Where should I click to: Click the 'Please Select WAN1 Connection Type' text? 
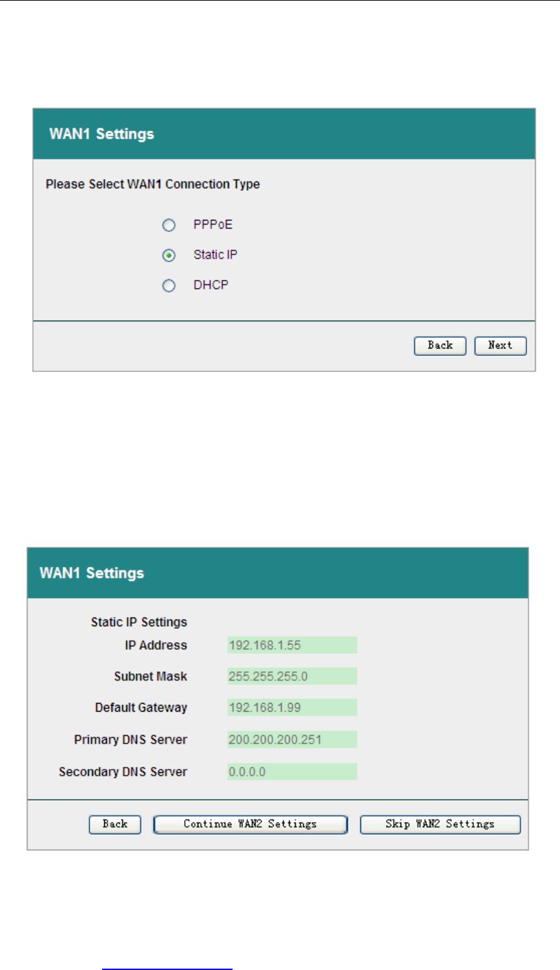153,184
